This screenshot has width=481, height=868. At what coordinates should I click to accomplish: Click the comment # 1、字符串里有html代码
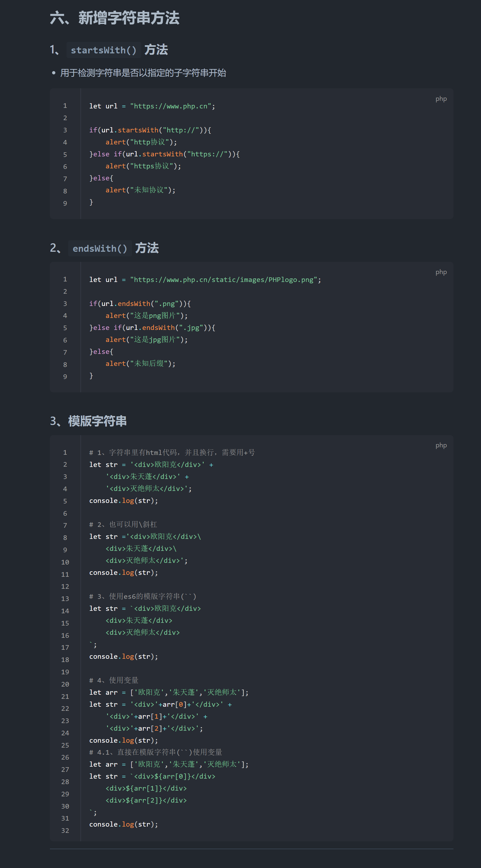coord(172,453)
